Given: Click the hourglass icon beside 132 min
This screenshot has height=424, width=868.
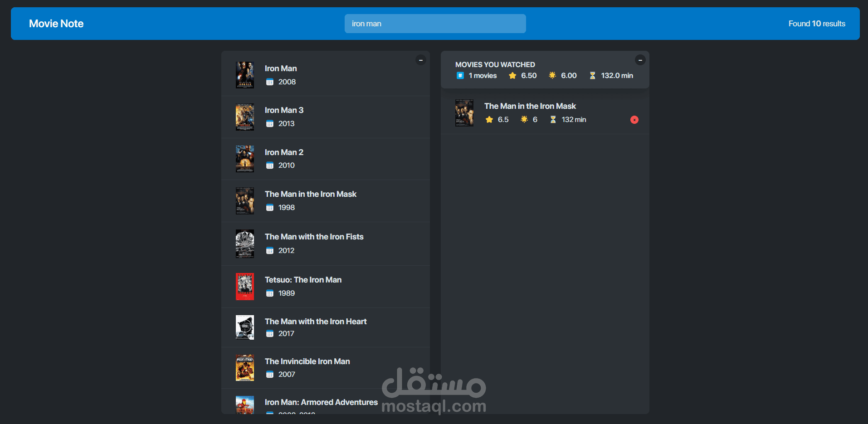Looking at the screenshot, I should tap(553, 120).
